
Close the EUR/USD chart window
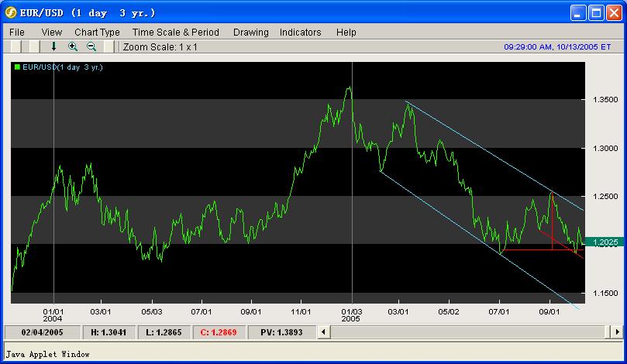tap(614, 13)
